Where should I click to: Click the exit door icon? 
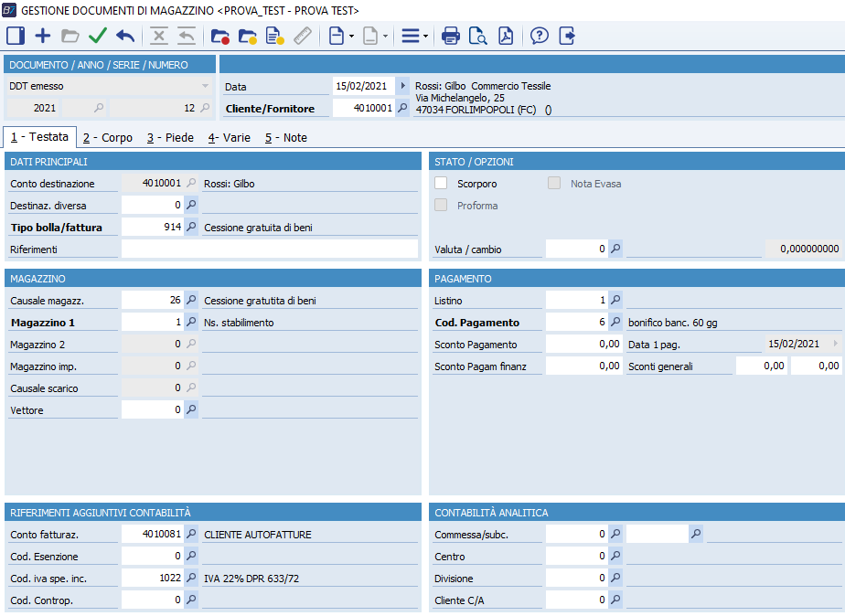point(567,36)
